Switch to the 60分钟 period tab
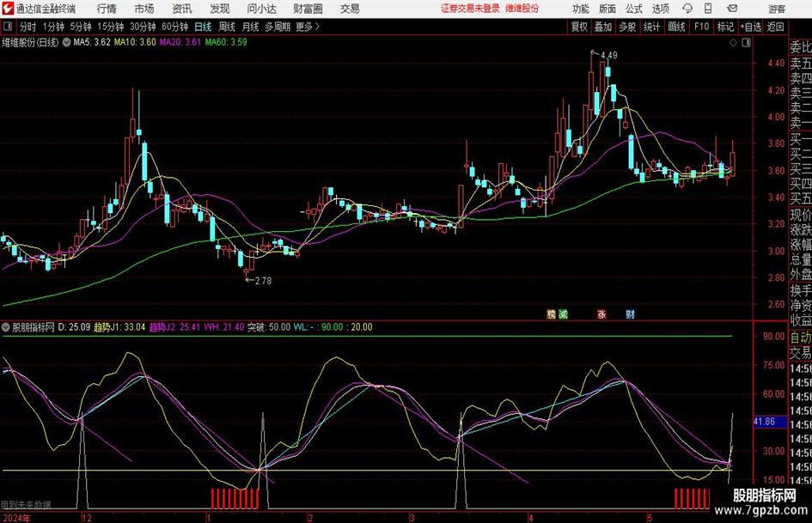Image resolution: width=812 pixels, height=523 pixels. (174, 27)
